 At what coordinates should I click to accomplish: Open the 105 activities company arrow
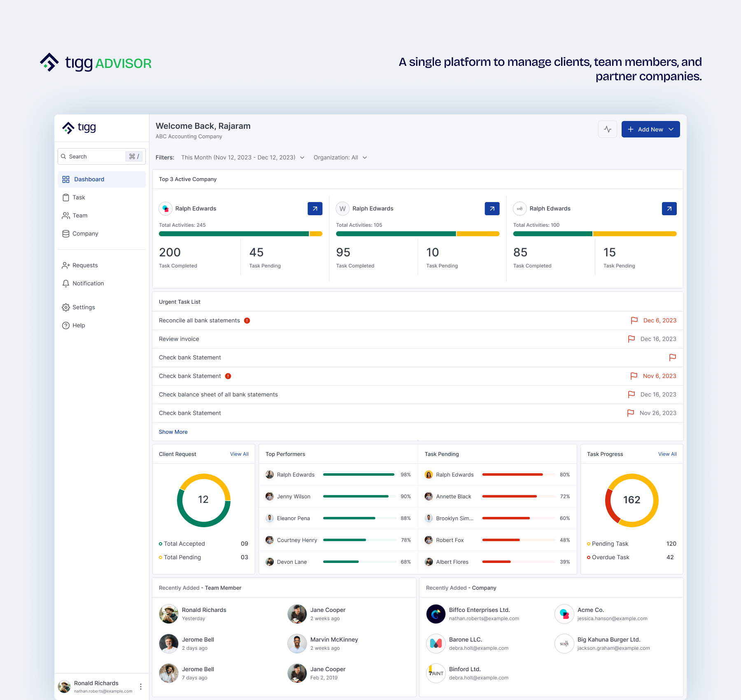(492, 209)
